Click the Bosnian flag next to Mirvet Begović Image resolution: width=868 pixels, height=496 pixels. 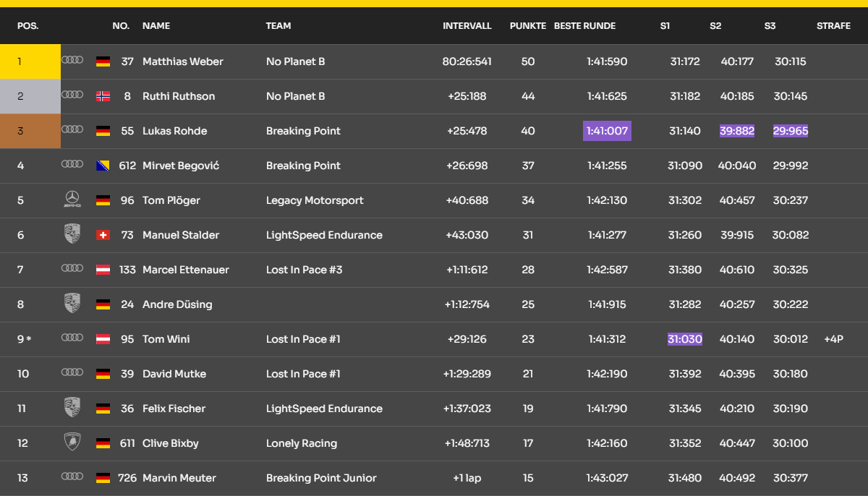tap(103, 166)
